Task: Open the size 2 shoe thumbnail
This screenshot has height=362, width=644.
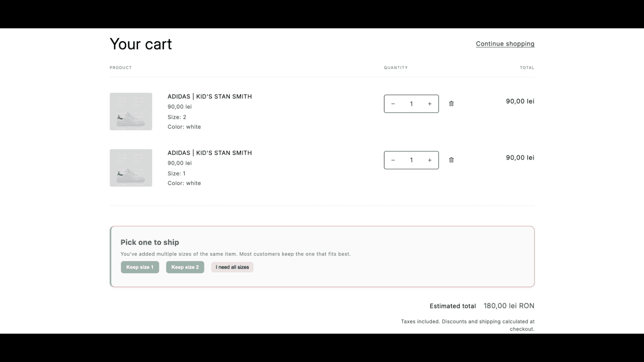Action: point(131,111)
